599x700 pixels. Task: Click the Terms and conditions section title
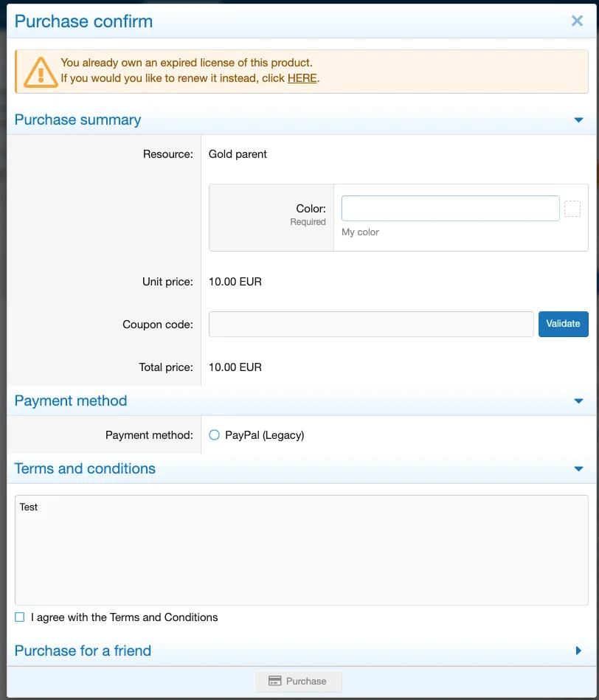click(x=85, y=469)
